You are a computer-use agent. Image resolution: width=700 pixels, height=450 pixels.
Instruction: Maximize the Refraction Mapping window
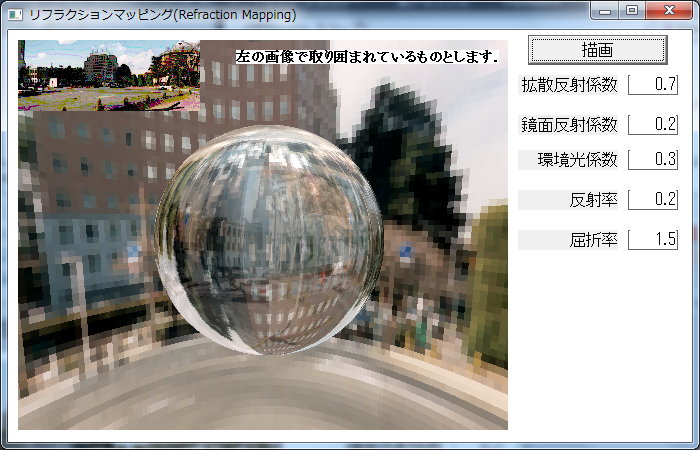pos(632,11)
